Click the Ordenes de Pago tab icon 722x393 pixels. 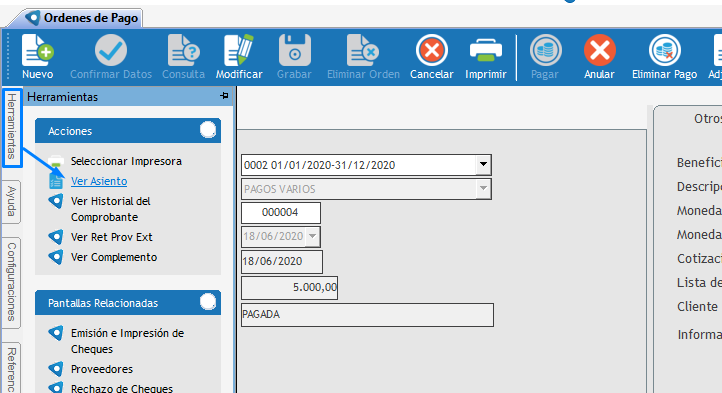point(33,18)
